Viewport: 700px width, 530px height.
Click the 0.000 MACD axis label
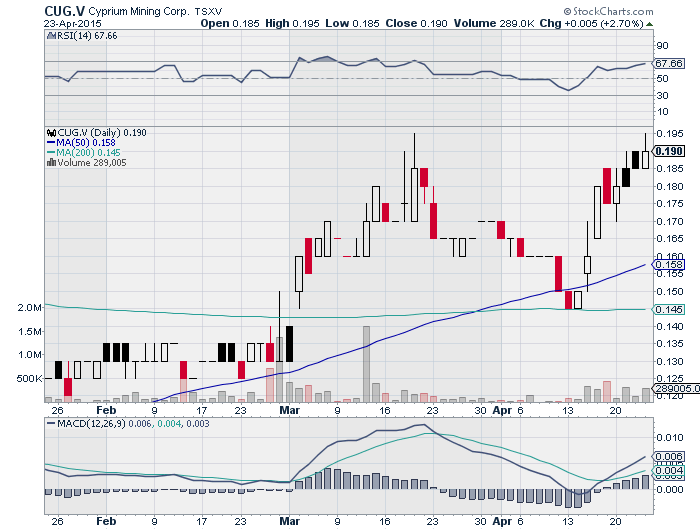point(670,490)
